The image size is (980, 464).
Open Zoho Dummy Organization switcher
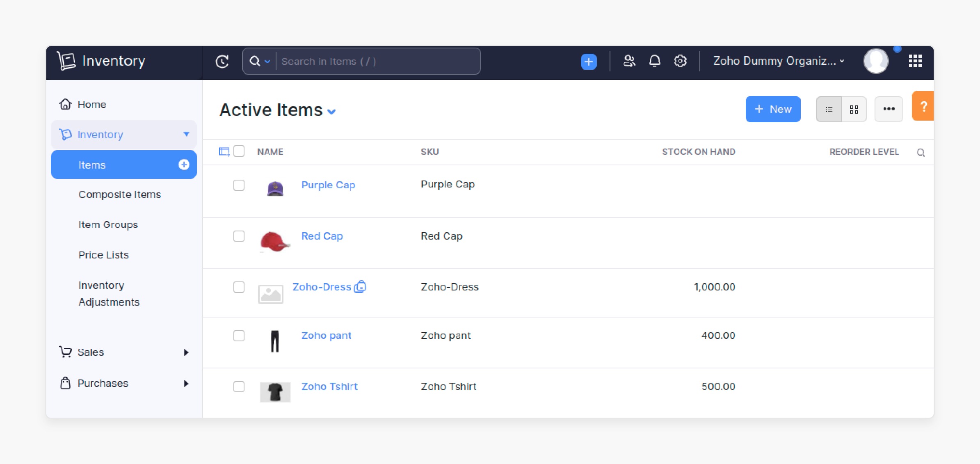pyautogui.click(x=779, y=61)
